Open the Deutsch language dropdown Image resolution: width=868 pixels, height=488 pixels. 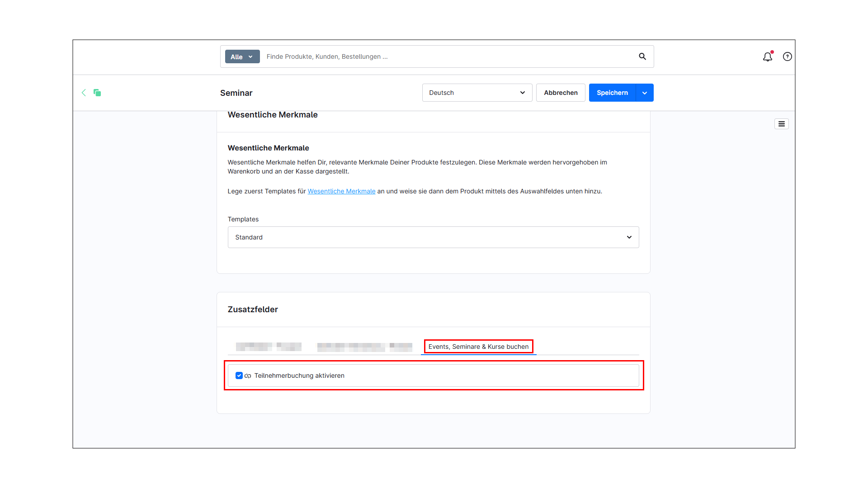click(477, 93)
